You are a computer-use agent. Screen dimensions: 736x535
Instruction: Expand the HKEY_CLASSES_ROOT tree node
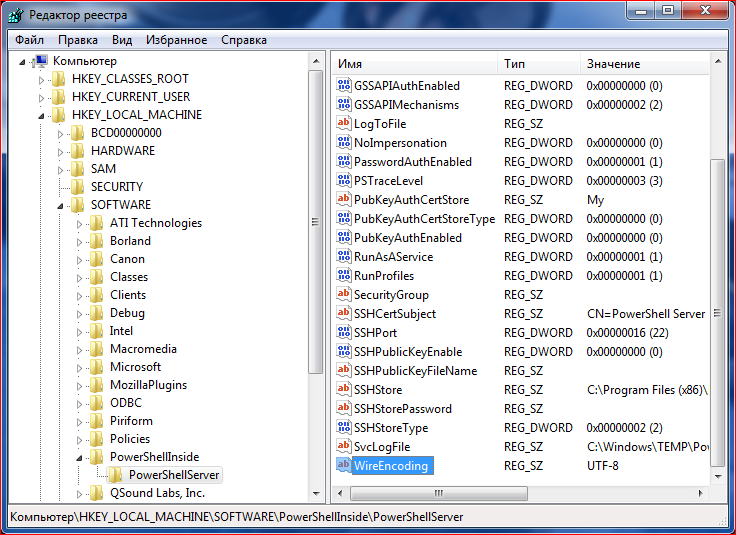pos(41,79)
